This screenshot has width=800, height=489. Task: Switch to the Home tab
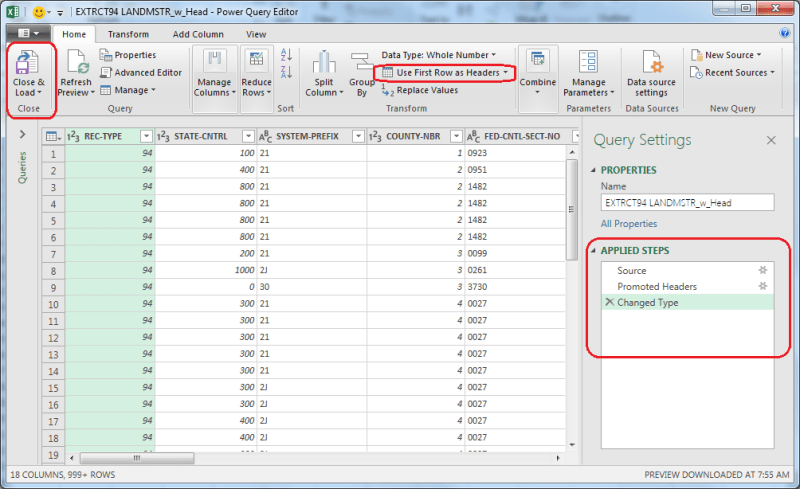tap(74, 34)
